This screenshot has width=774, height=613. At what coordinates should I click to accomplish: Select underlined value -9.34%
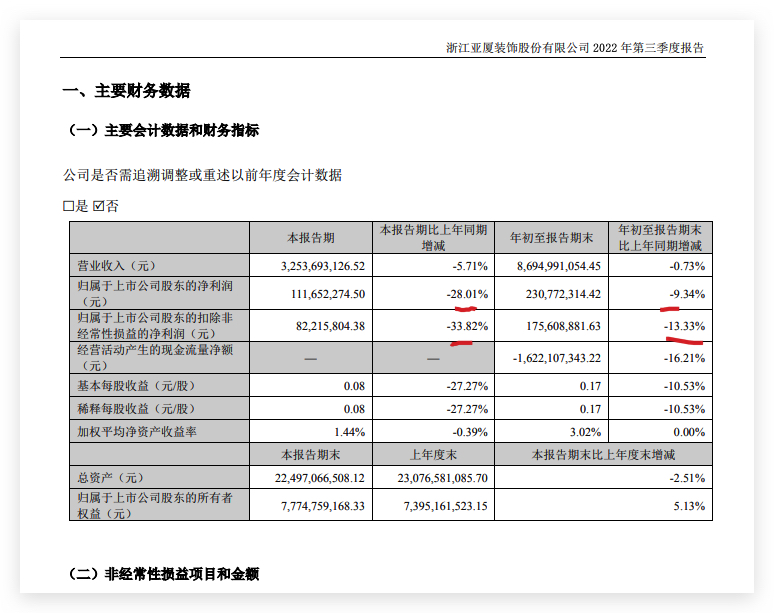coord(687,294)
